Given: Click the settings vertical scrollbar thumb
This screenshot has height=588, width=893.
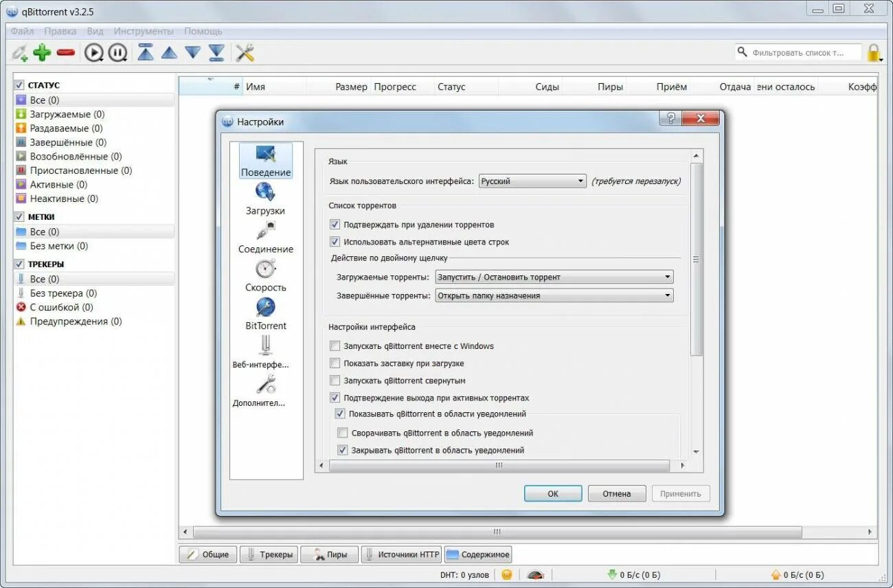Looking at the screenshot, I should (x=696, y=260).
